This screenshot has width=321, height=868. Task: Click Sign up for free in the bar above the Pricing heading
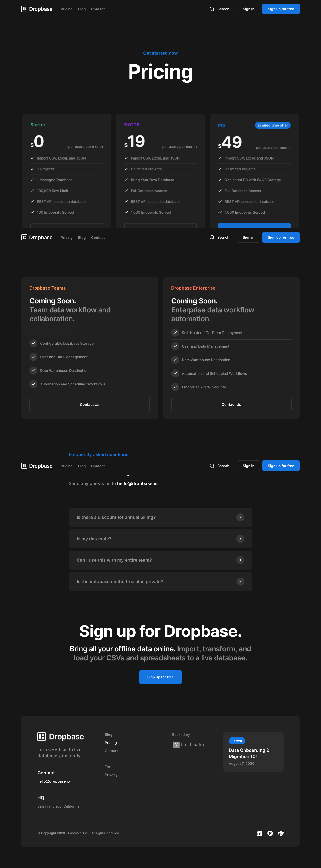pos(281,9)
